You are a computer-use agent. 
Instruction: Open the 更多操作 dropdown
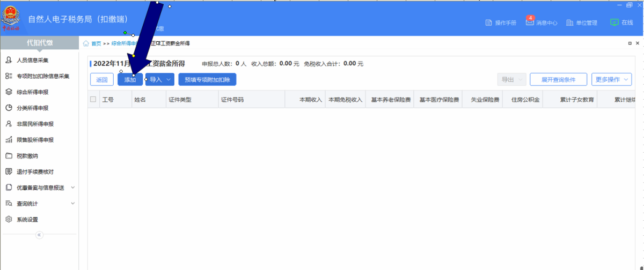pos(611,79)
